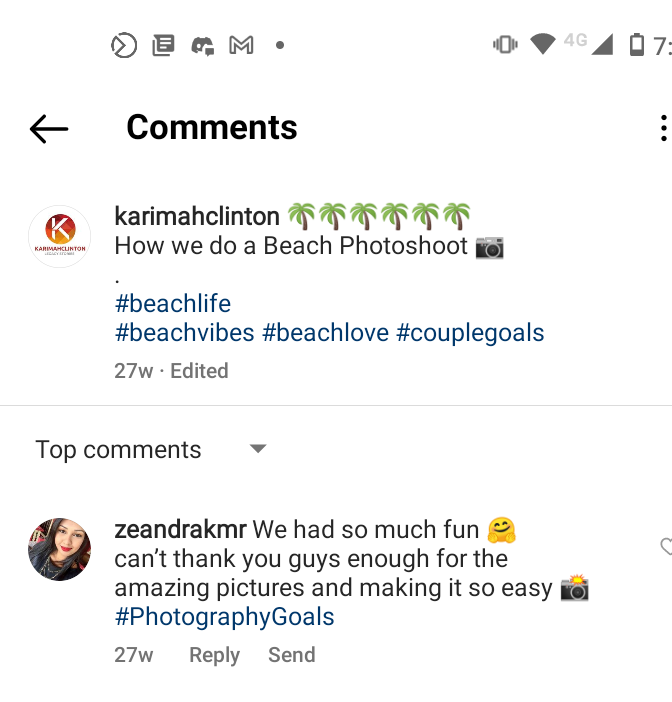Open the #beachlife hashtag
The image size is (672, 702).
click(x=173, y=303)
